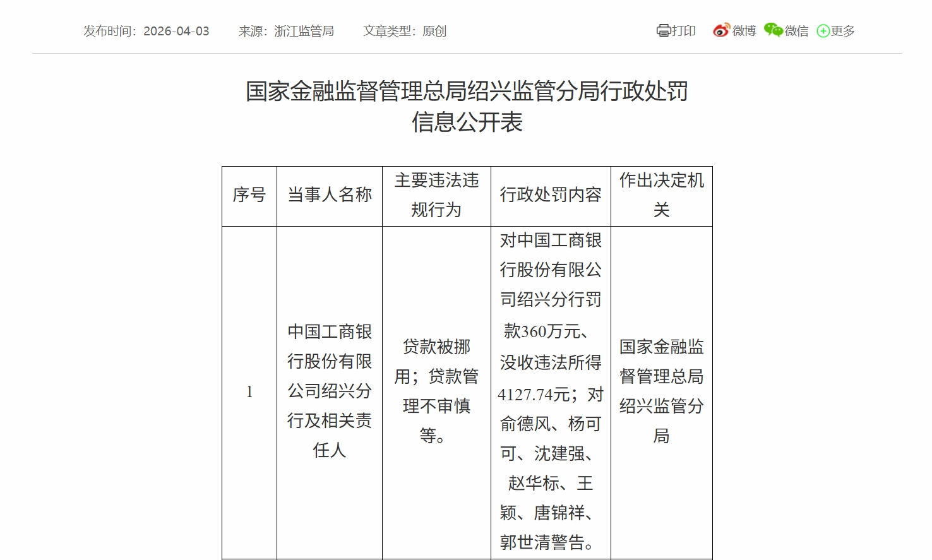
Task: Click the fine amount text 款360万元
Action: click(x=542, y=331)
